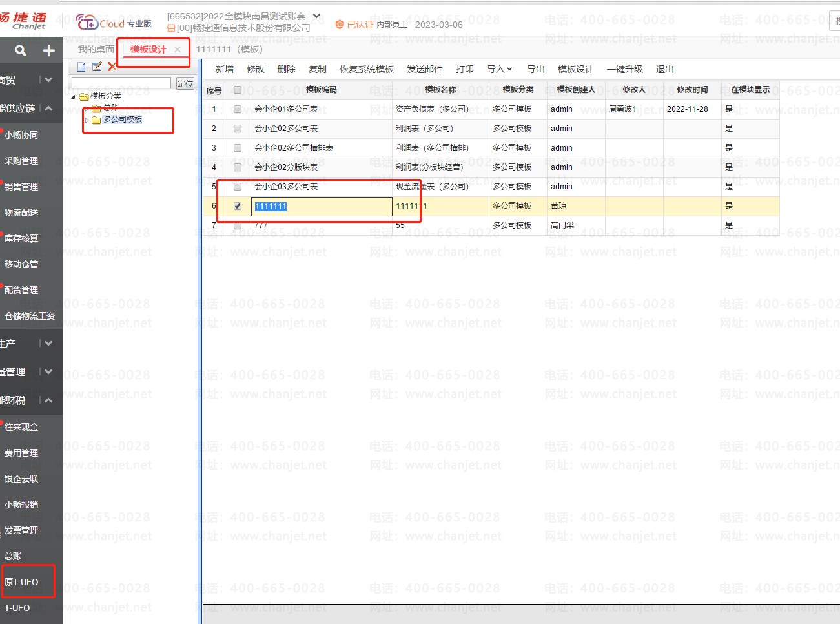Click the new category page icon
The height and width of the screenshot is (624, 840).
pyautogui.click(x=81, y=67)
